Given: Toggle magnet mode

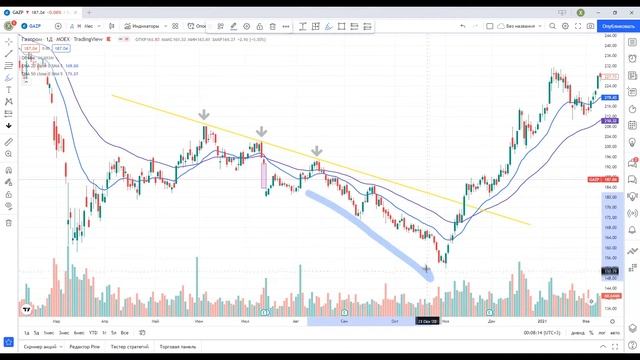Looking at the screenshot, I should tap(9, 170).
